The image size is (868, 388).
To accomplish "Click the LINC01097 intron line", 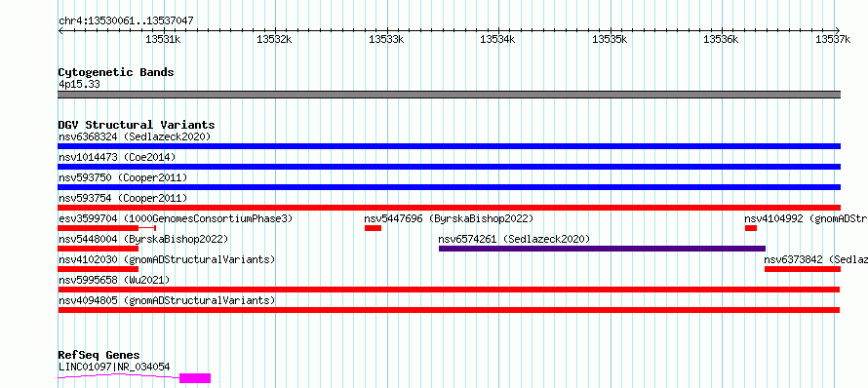I will tap(119, 375).
